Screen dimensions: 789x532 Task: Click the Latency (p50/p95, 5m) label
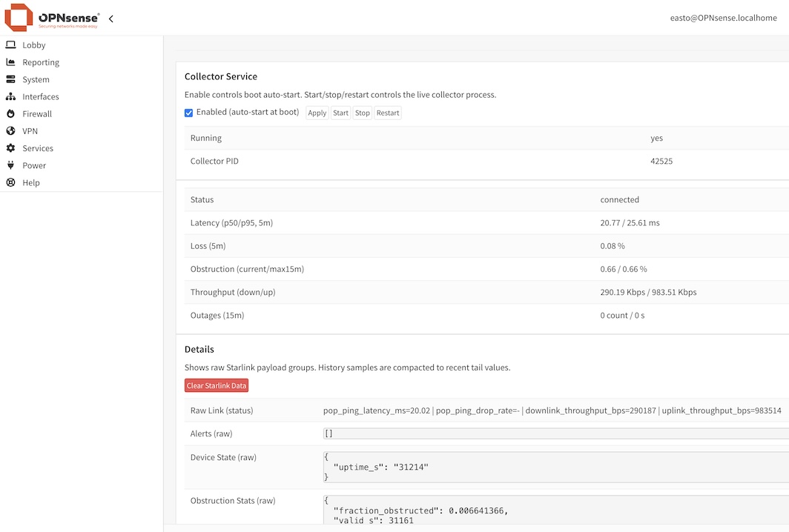pyautogui.click(x=231, y=222)
